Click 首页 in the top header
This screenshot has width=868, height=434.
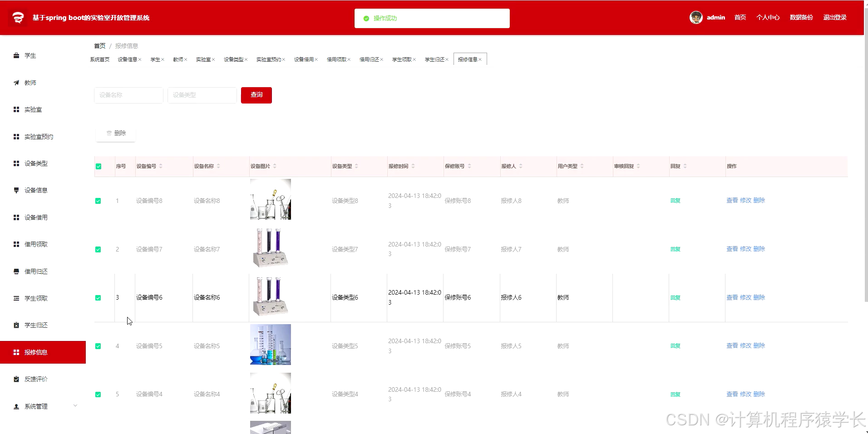pos(740,17)
